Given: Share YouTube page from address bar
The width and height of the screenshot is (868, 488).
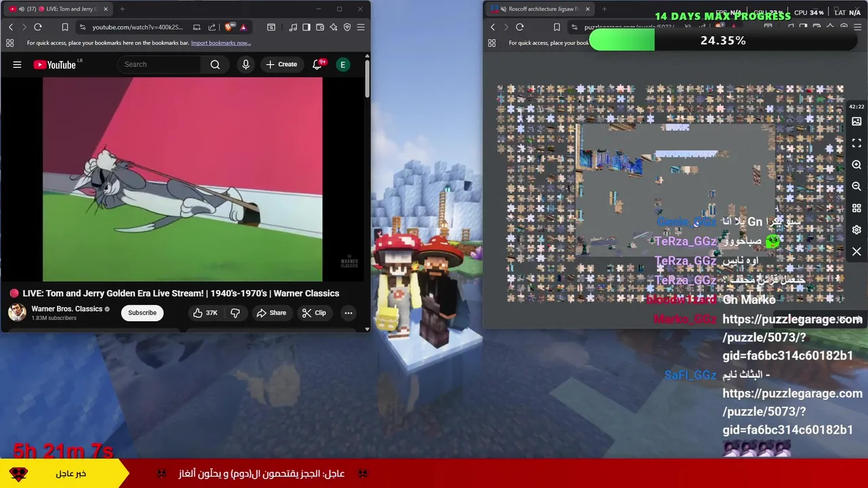Looking at the screenshot, I should [x=212, y=27].
